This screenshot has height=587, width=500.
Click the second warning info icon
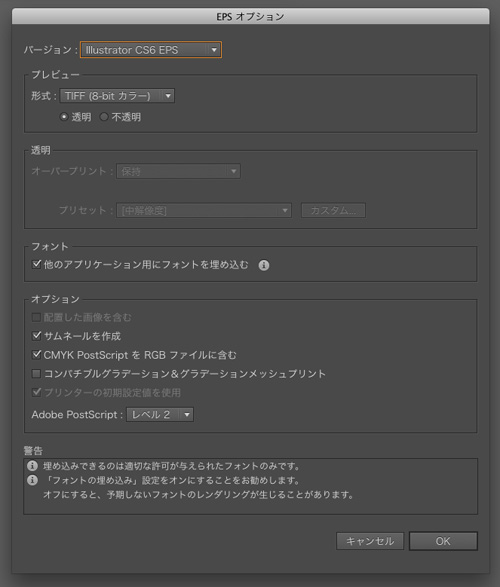(33, 480)
